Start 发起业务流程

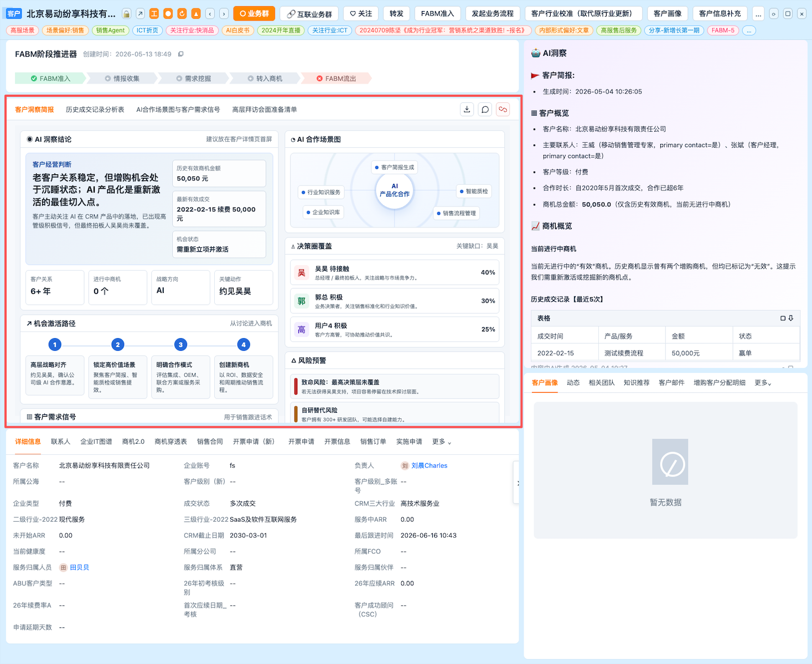(493, 14)
